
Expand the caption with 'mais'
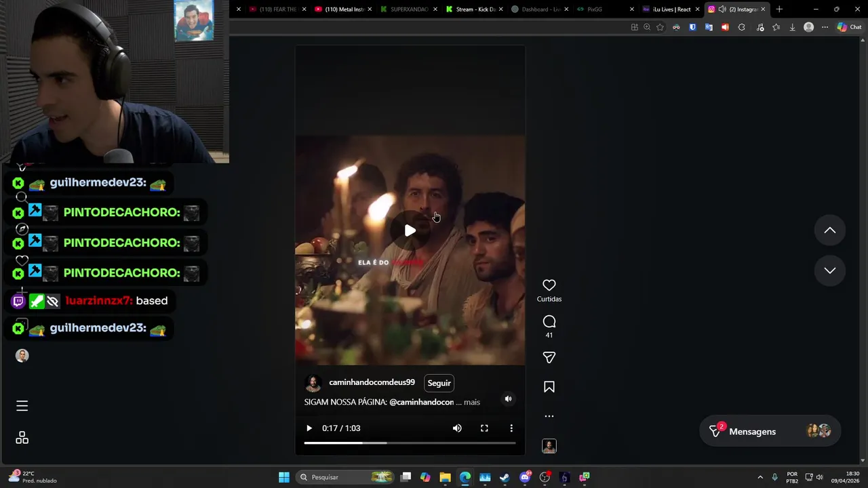472,402
